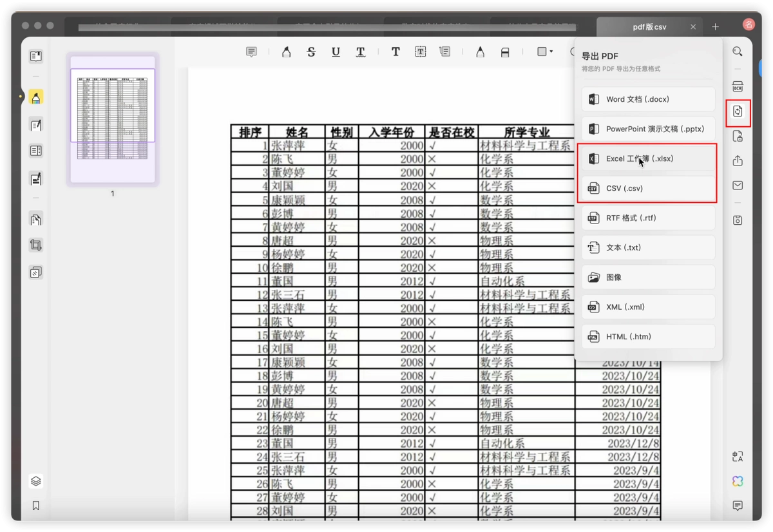Select the yellow Comment highlighter mode in left sidebar

tap(36, 97)
